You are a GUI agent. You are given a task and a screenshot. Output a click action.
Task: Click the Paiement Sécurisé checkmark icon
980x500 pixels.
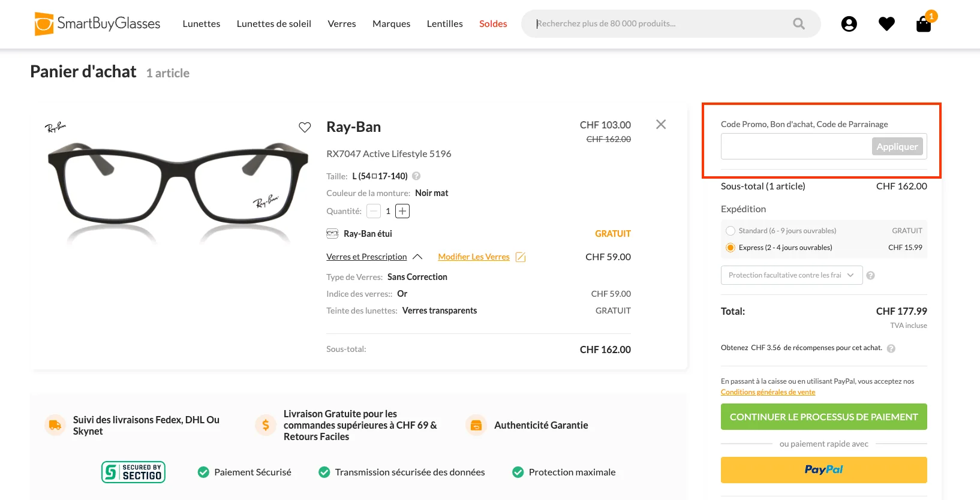pyautogui.click(x=203, y=472)
